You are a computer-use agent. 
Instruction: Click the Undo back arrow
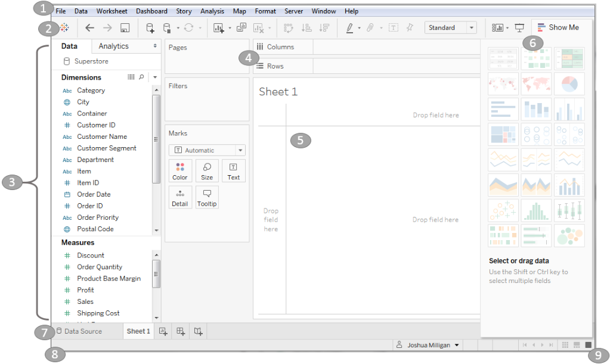90,27
